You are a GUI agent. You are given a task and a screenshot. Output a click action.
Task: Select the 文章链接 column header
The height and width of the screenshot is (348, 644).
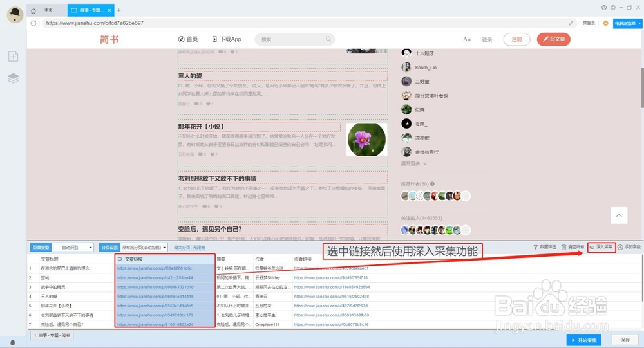165,259
